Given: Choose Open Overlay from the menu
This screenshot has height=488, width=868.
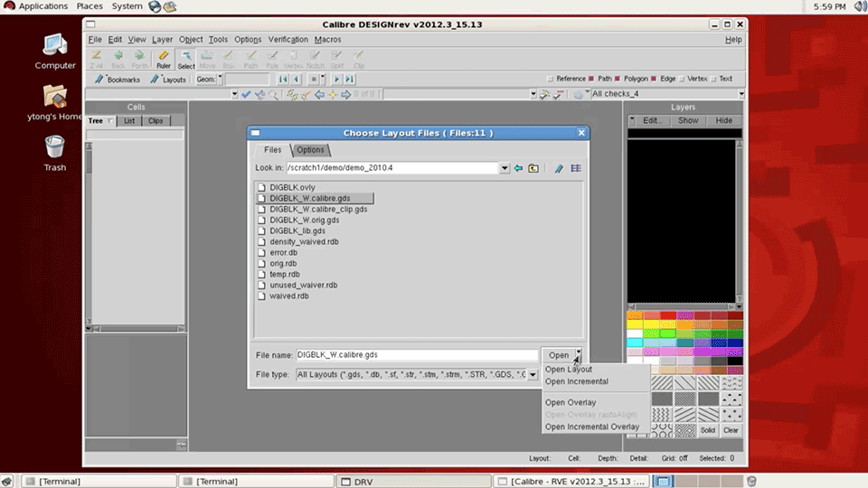Looking at the screenshot, I should 571,403.
